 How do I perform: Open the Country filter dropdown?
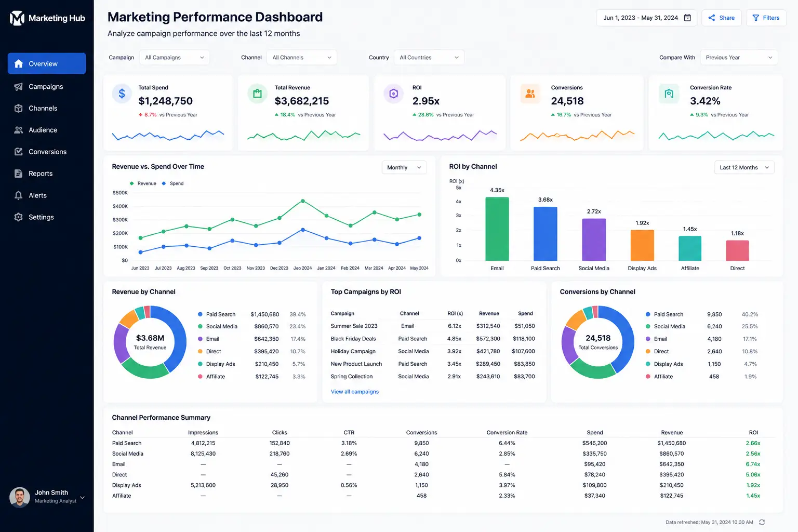tap(429, 58)
